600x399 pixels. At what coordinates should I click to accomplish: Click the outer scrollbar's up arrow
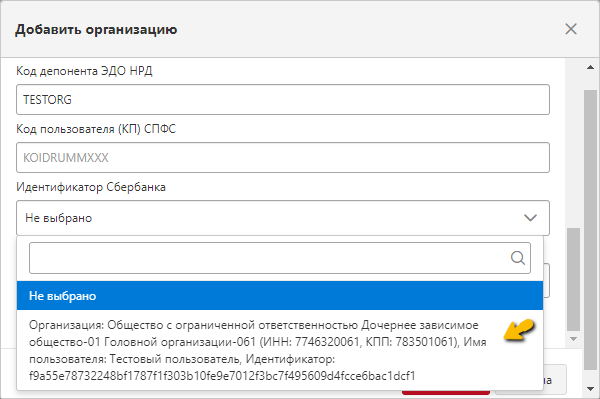(x=590, y=67)
